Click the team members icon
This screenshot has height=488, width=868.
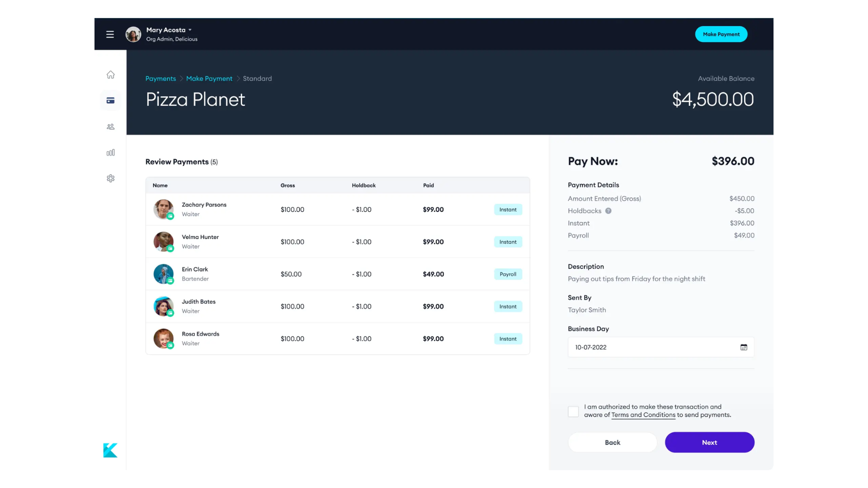[110, 126]
